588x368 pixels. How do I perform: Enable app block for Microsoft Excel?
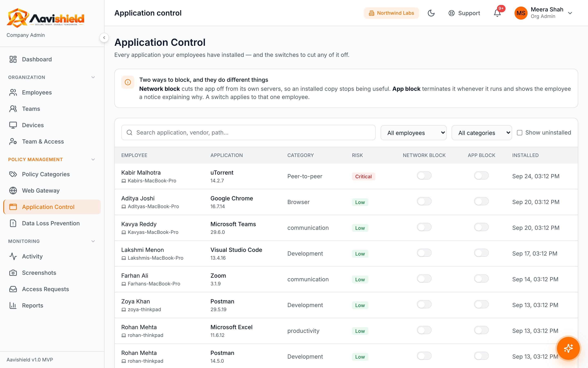481,330
